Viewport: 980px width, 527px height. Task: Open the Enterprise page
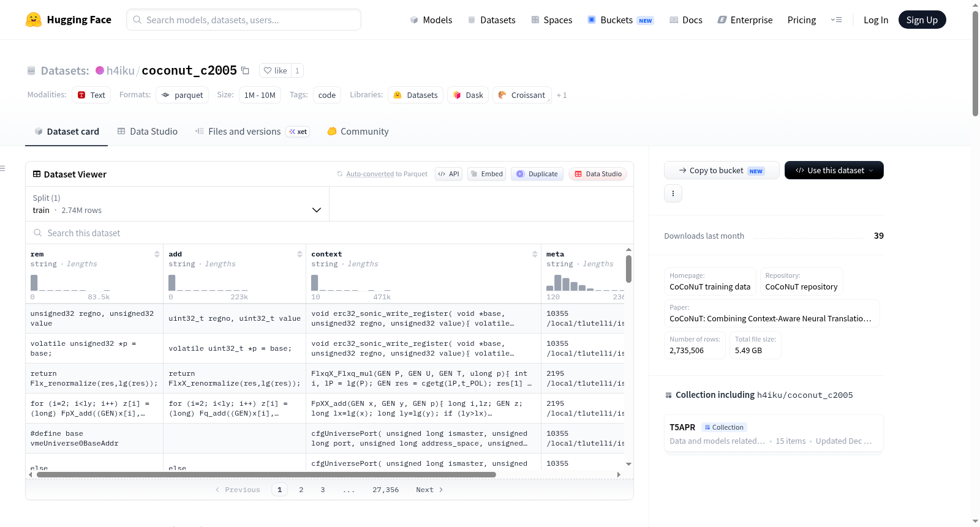pyautogui.click(x=745, y=20)
